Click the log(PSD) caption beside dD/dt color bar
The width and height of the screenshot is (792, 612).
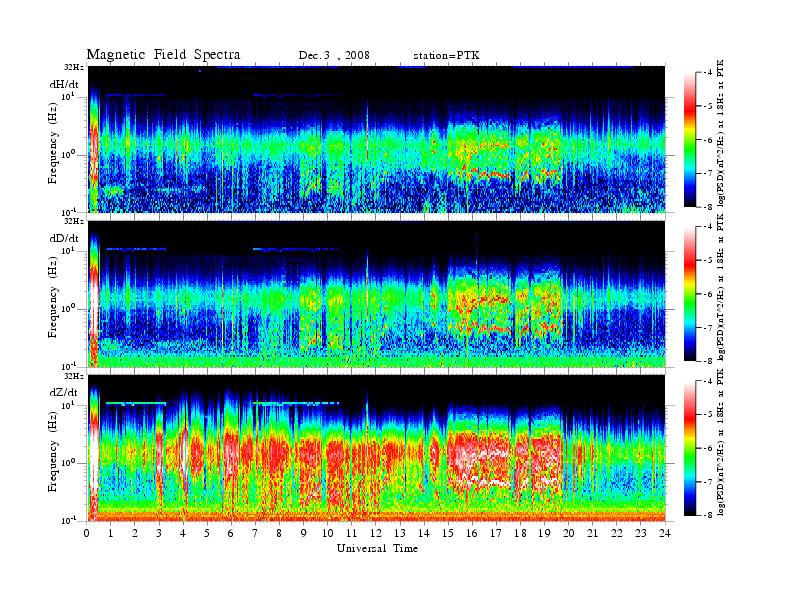[x=721, y=287]
